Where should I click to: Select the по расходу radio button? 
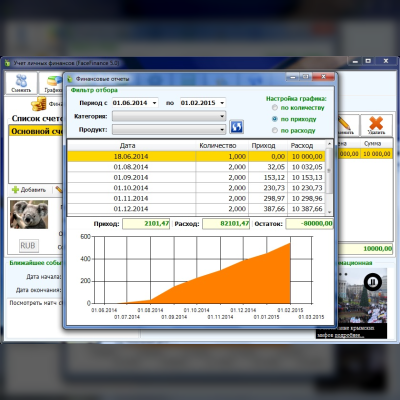(x=275, y=130)
